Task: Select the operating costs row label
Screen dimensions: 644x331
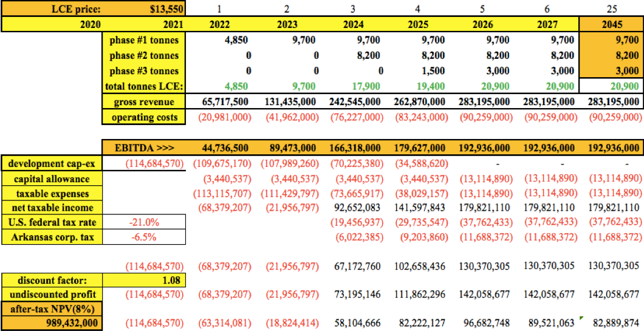Action: point(143,117)
